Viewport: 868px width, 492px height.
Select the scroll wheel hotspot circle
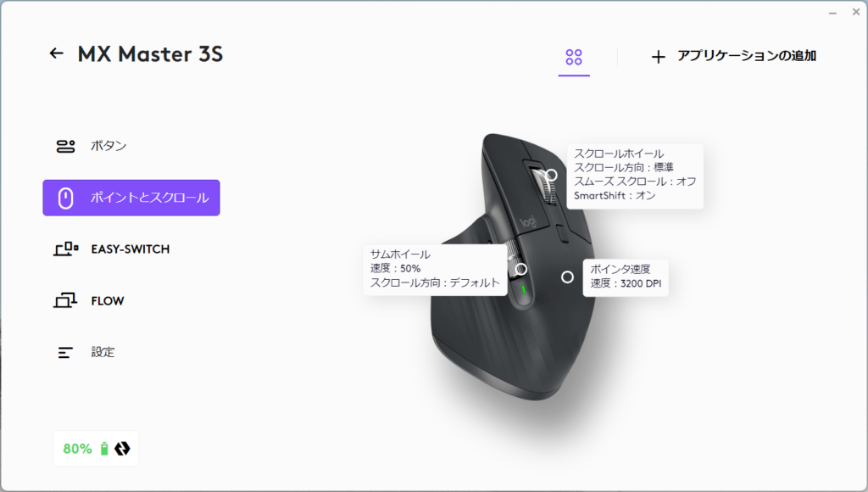point(551,175)
